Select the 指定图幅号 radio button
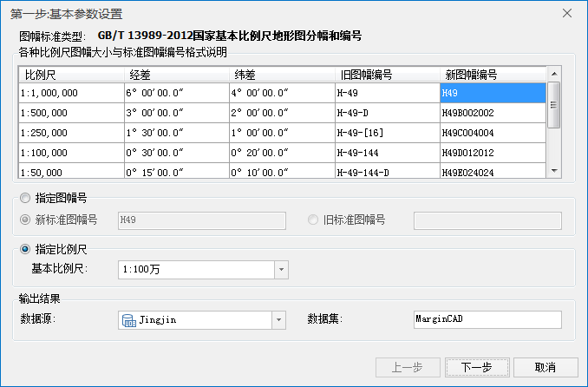Screen dimensions: 588x387 (25, 198)
